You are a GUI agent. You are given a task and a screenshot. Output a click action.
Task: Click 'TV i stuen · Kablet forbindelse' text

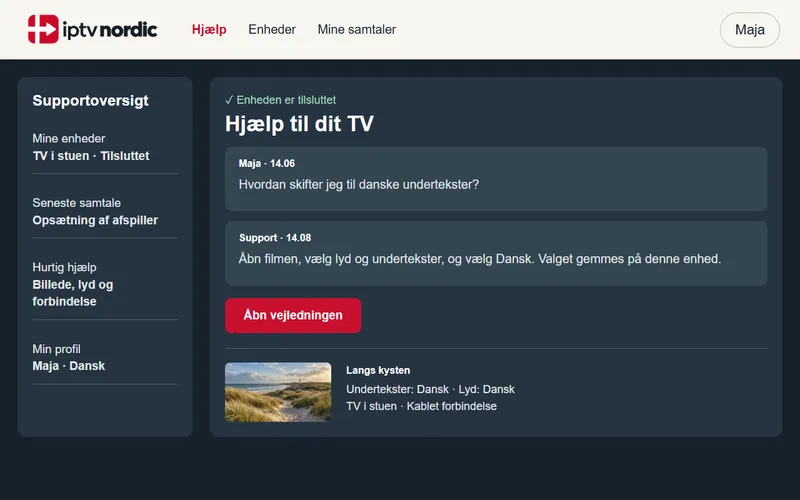(421, 406)
